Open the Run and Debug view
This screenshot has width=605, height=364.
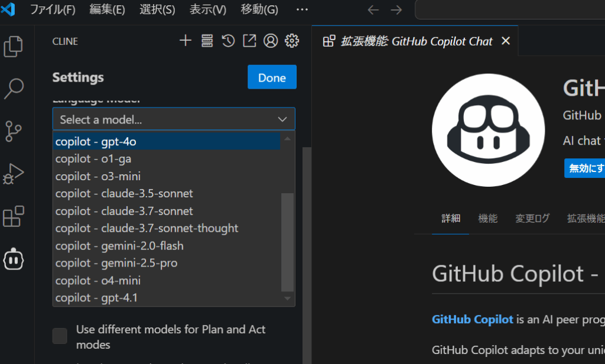(x=14, y=174)
